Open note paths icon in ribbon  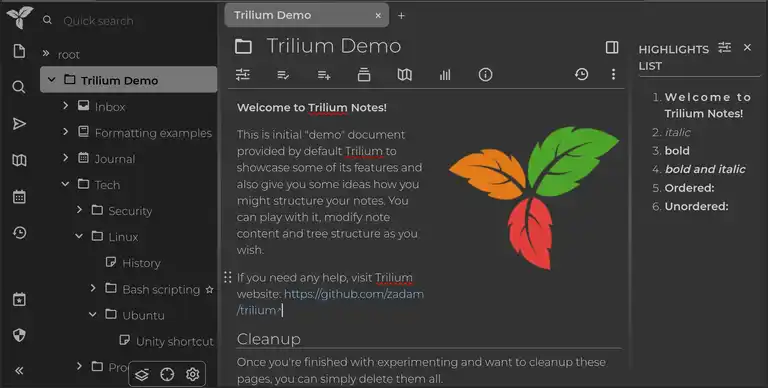364,74
